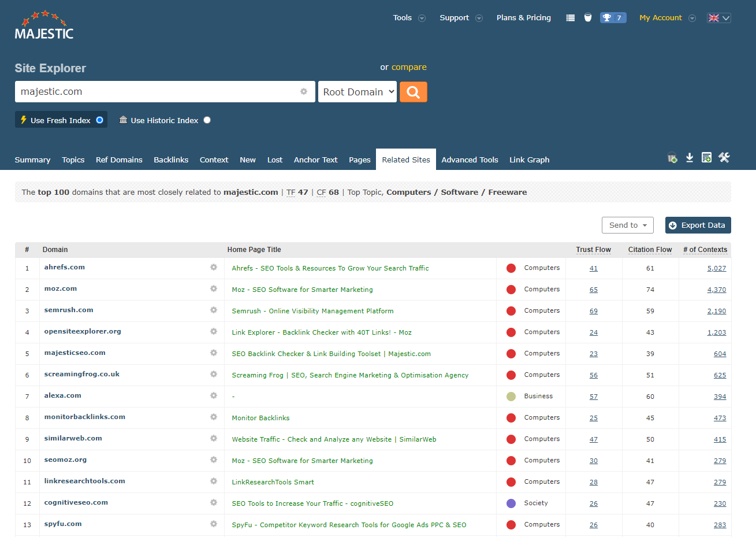Click the add-to-bucket icon by tabs
This screenshot has width=756, height=537.
tap(672, 157)
